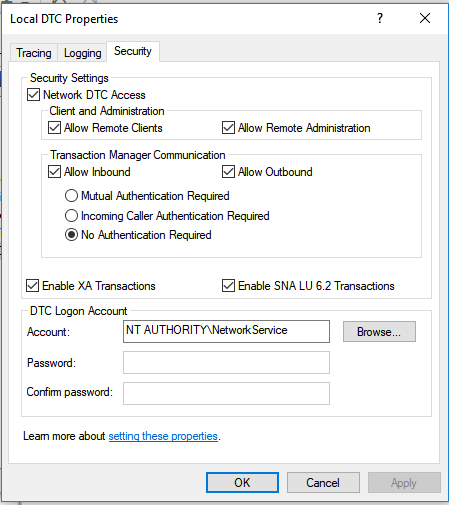Switch to the Tracing tab
Image resolution: width=449 pixels, height=505 pixels.
[34, 53]
